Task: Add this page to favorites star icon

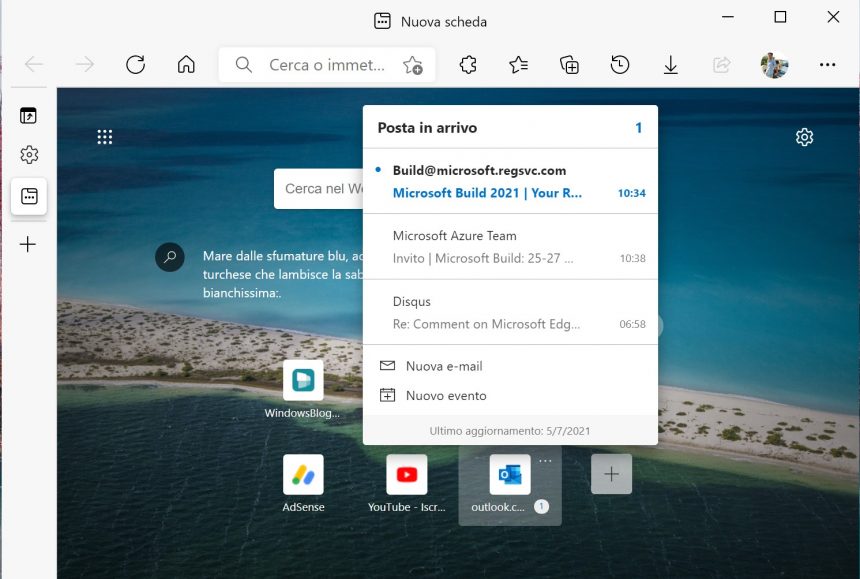Action: pyautogui.click(x=412, y=65)
